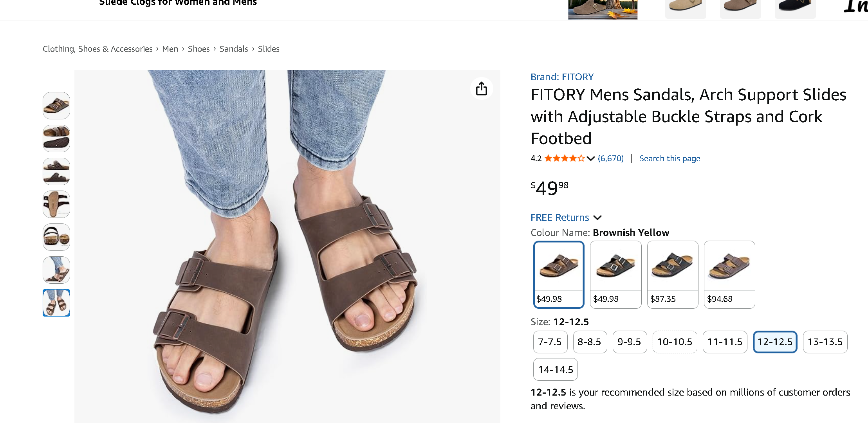Screen dimensions: 868x423
Task: Open the fifth thumbnail in the image strip
Action: (56, 237)
